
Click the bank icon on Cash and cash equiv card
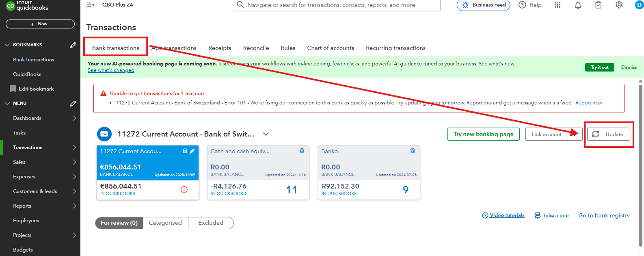302,150
